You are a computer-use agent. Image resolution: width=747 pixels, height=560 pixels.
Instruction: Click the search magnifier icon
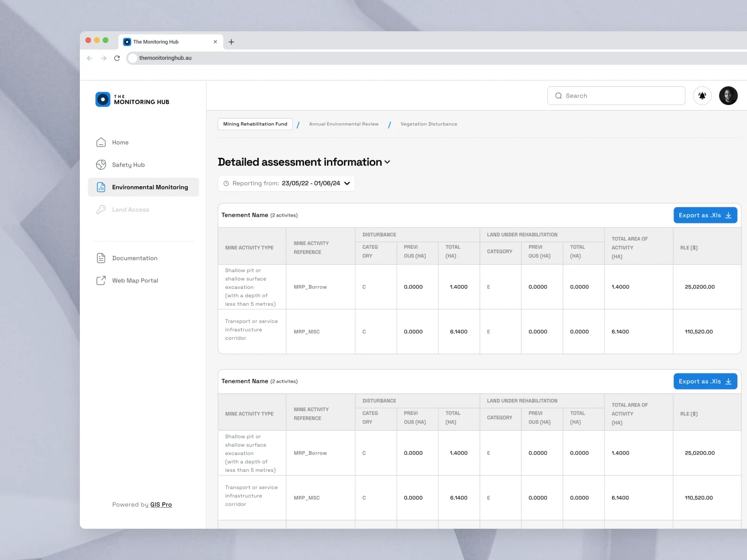tap(558, 96)
